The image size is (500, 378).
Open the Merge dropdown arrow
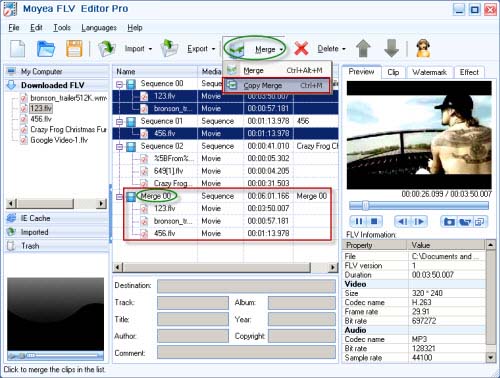point(281,49)
